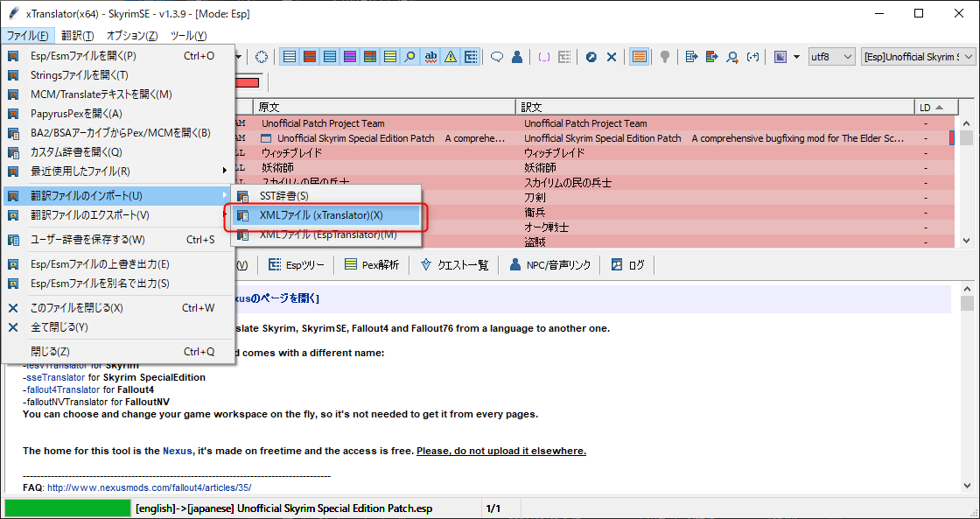Switch to the Espツリー tab
Viewport: 980px width, 519px height.
(x=296, y=265)
